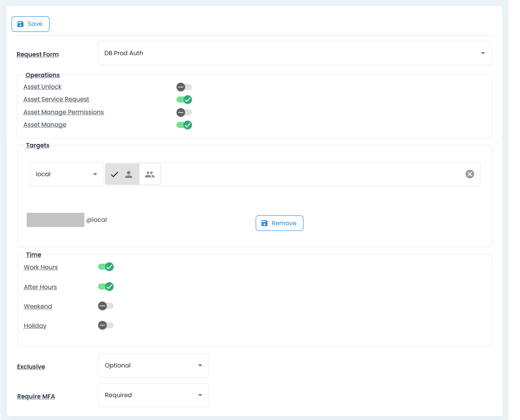Click the Asset Manage Permissions label

click(64, 112)
